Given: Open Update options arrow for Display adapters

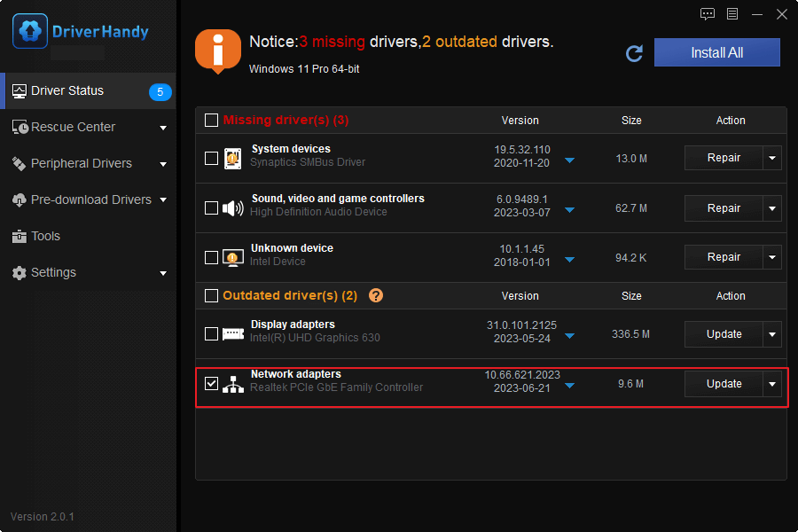Looking at the screenshot, I should [x=772, y=334].
